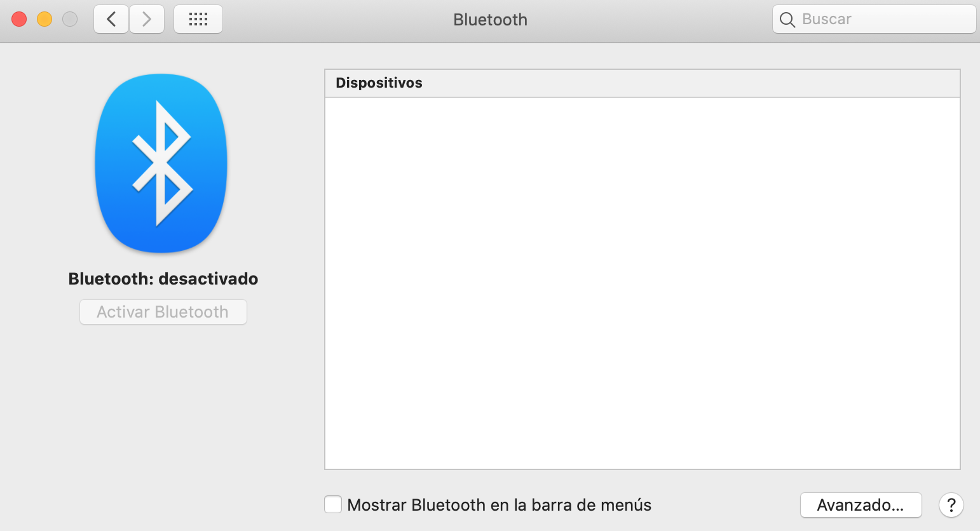Close the Bluetooth window with red button
This screenshot has width=980, height=531.
click(19, 19)
